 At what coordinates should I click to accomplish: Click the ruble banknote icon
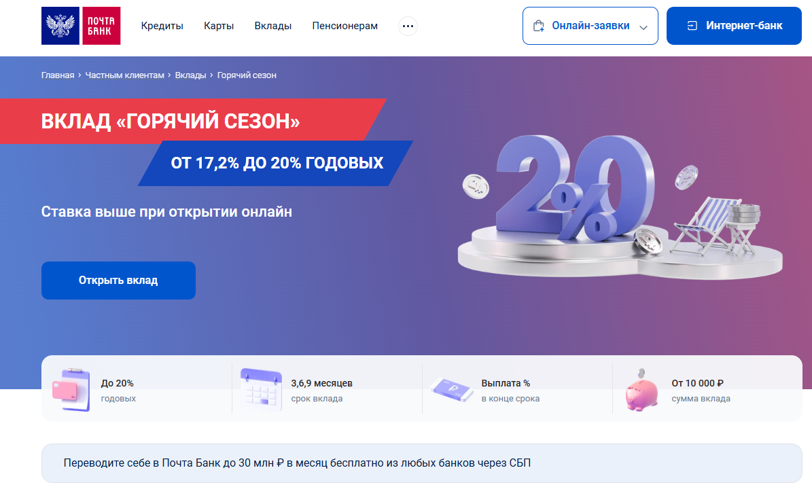pyautogui.click(x=452, y=390)
